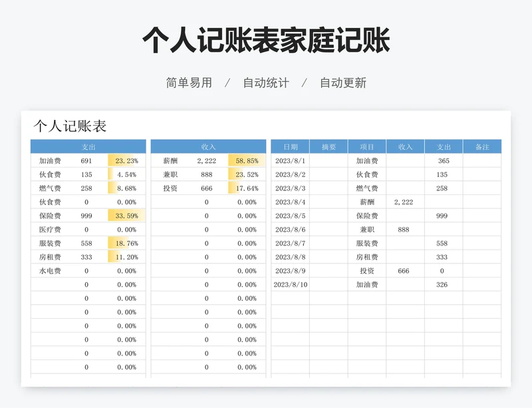Select the 服装费 expense summary category cell

(50, 243)
